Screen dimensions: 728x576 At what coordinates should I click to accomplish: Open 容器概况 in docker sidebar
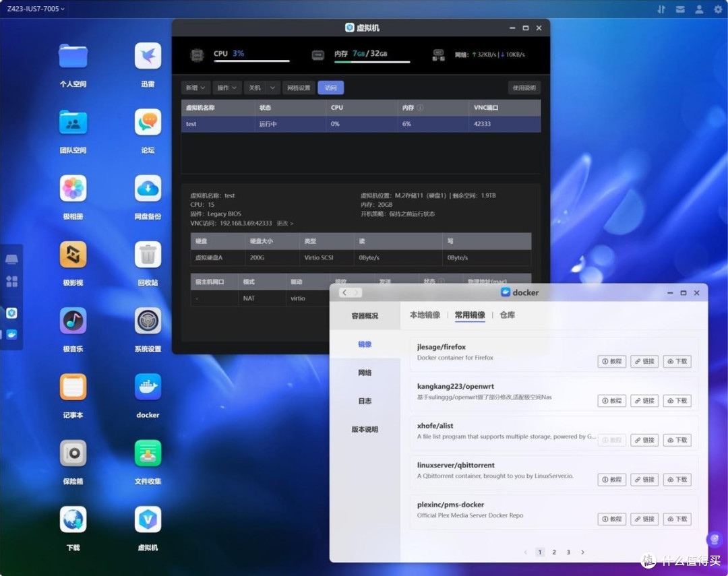click(365, 315)
